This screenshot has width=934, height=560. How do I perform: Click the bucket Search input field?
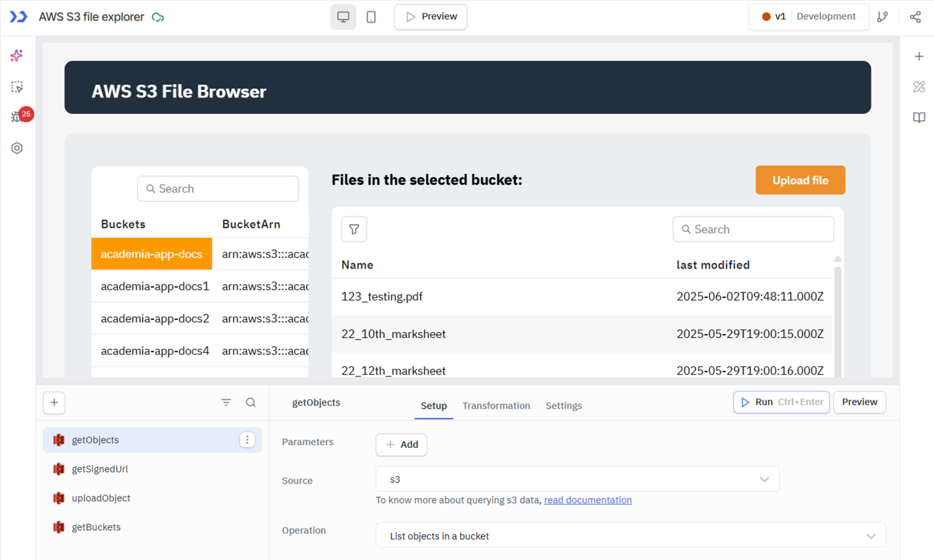coord(218,188)
